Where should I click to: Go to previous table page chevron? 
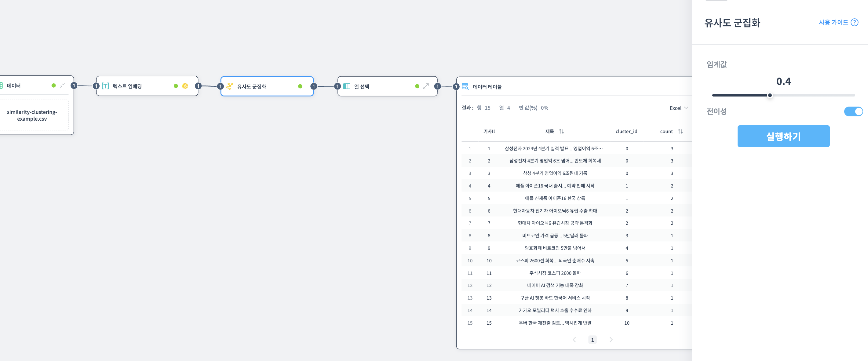[x=574, y=339]
